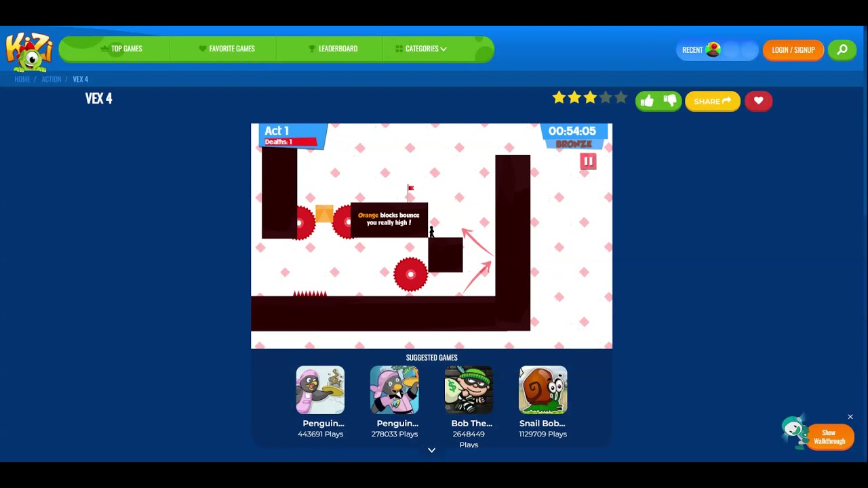Add game to favorites heart

[x=758, y=101]
